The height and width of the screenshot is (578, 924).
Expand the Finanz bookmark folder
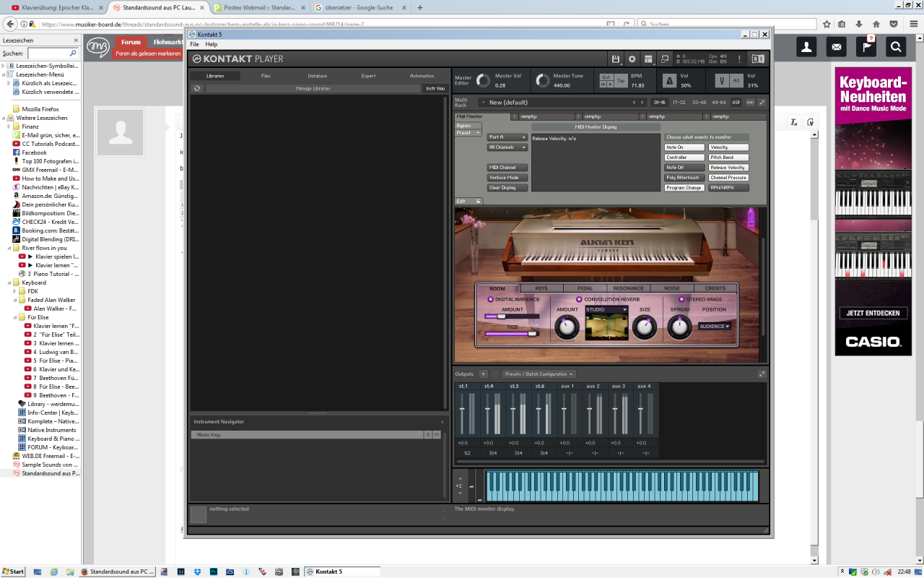pyautogui.click(x=9, y=126)
